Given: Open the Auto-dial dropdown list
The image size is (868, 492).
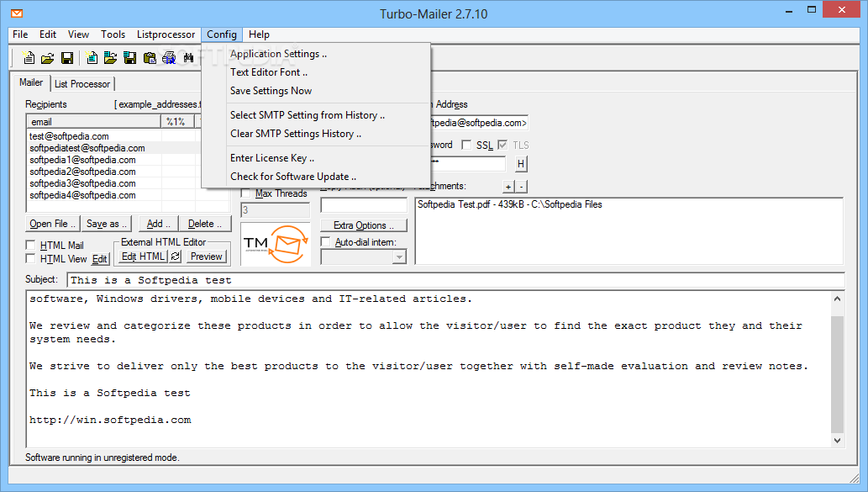Looking at the screenshot, I should pyautogui.click(x=399, y=257).
